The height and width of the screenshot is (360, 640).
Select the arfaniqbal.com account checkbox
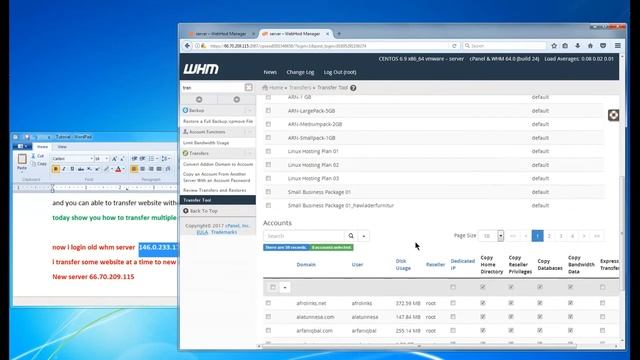268,330
